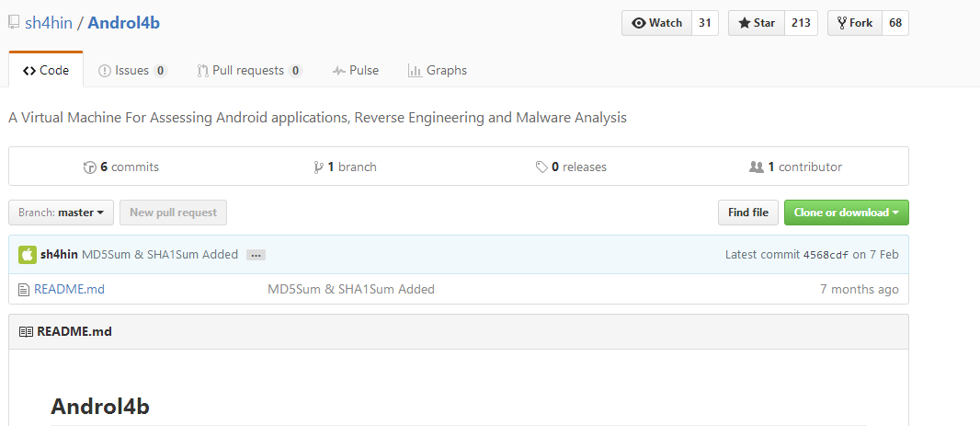This screenshot has width=980, height=426.
Task: Open sh4hin author link in commit bar
Action: coord(59,255)
